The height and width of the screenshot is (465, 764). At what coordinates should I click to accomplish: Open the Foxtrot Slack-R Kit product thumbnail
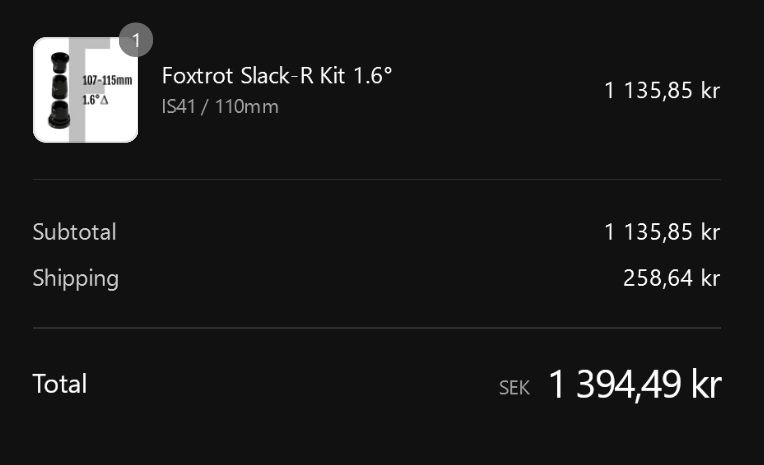tap(86, 91)
